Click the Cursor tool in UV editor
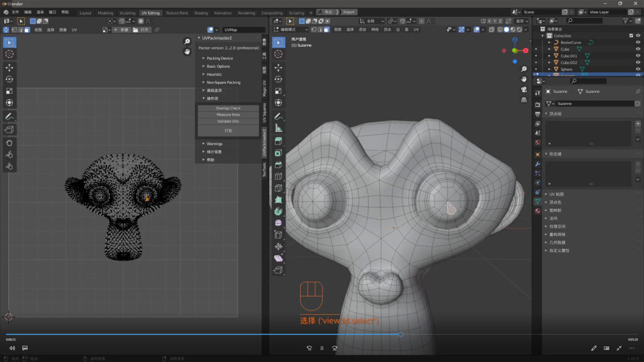The width and height of the screenshot is (644, 362). pyautogui.click(x=9, y=54)
